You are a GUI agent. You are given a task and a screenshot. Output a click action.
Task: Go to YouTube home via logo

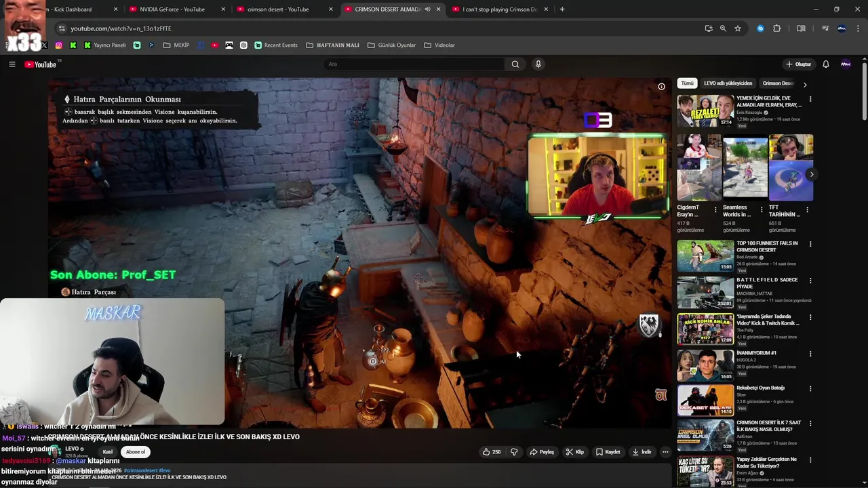point(41,64)
